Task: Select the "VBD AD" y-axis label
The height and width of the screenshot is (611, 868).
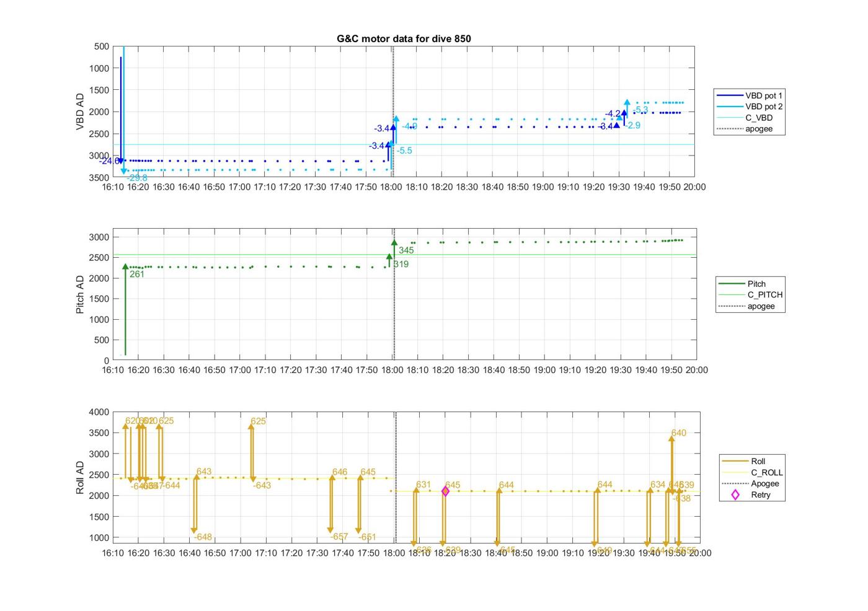Action: 80,112
